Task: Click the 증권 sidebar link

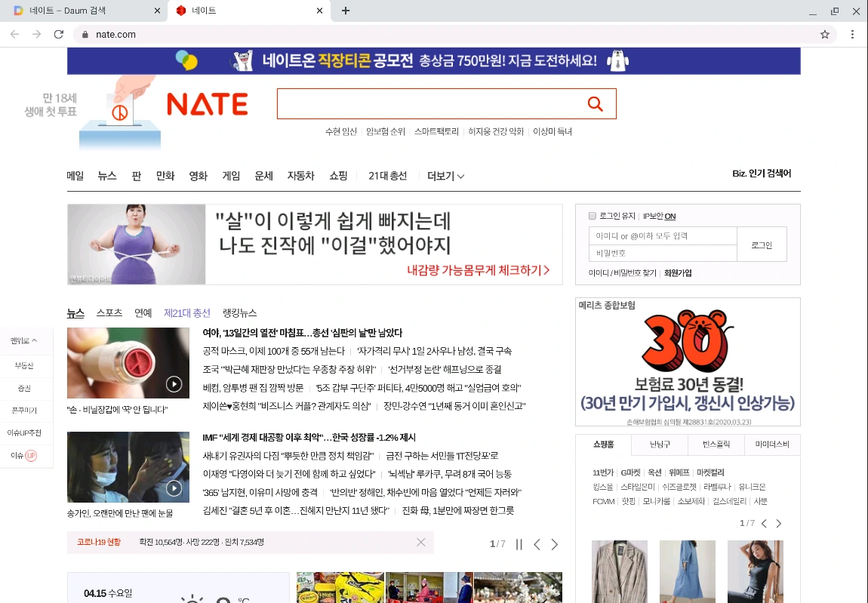Action: (24, 388)
